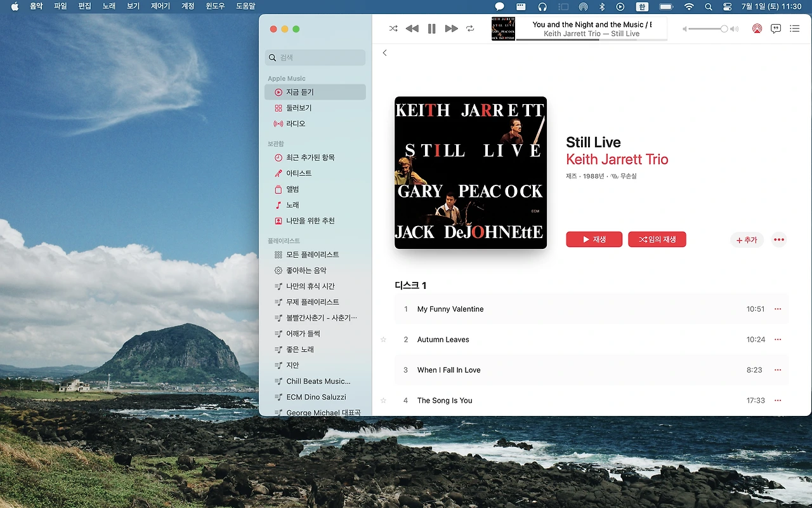Favorite The Song Is You with its star
812x508 pixels.
383,401
